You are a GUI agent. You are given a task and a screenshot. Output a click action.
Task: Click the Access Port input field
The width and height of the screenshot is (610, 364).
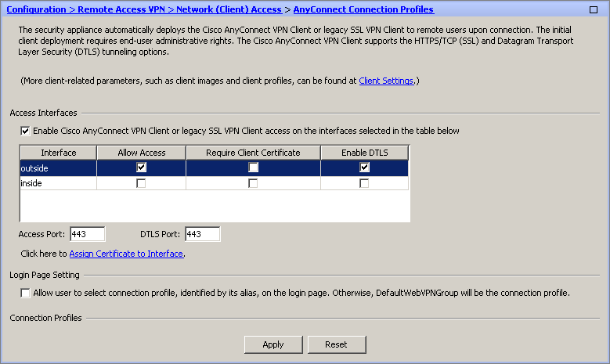[88, 234]
